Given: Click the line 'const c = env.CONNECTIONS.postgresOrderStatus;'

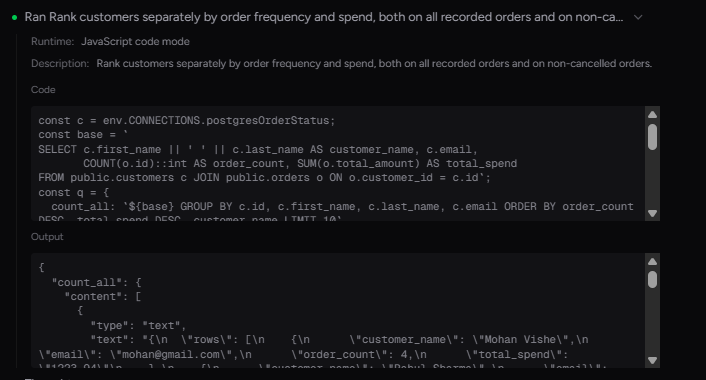Looking at the screenshot, I should [187, 121].
